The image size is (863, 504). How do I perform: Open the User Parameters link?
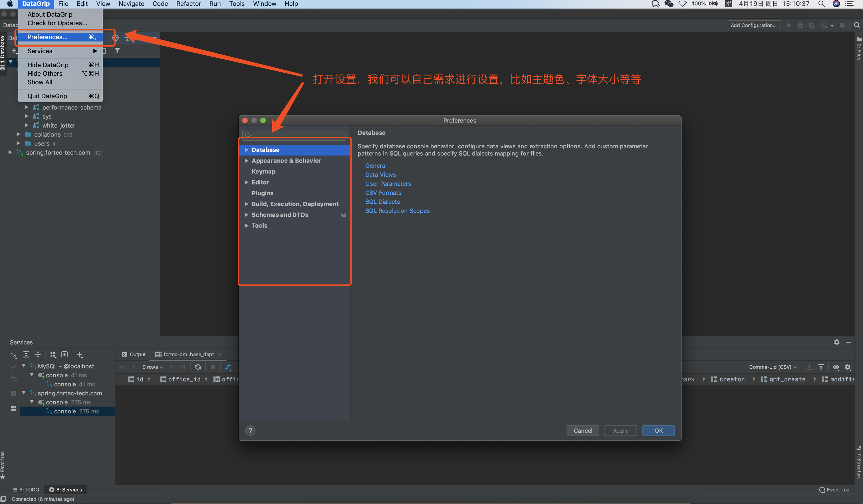[388, 183]
